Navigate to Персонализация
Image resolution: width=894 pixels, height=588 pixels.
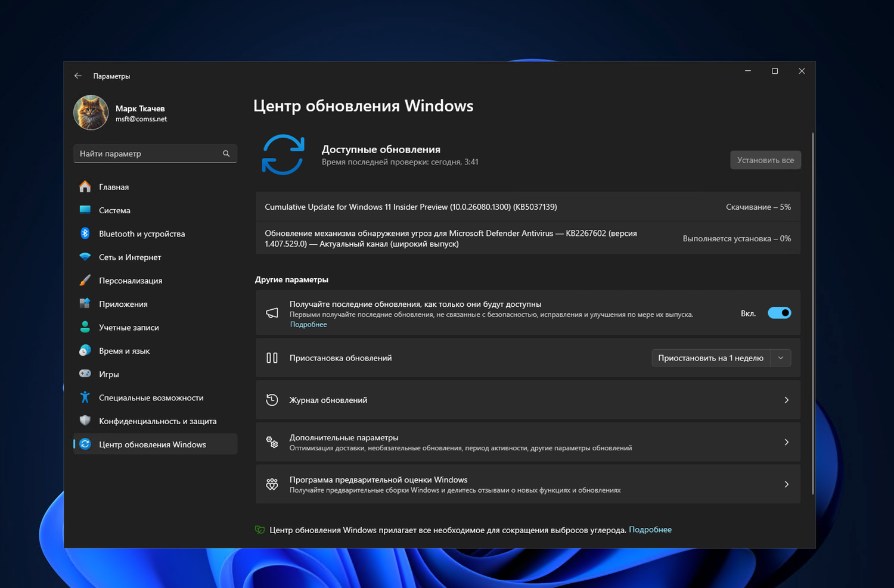(x=155, y=281)
